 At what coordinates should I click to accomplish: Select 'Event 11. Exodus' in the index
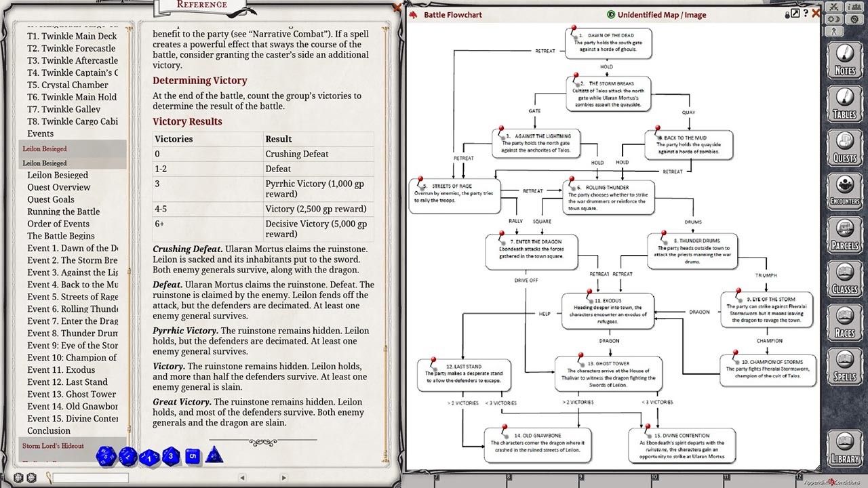click(x=61, y=370)
